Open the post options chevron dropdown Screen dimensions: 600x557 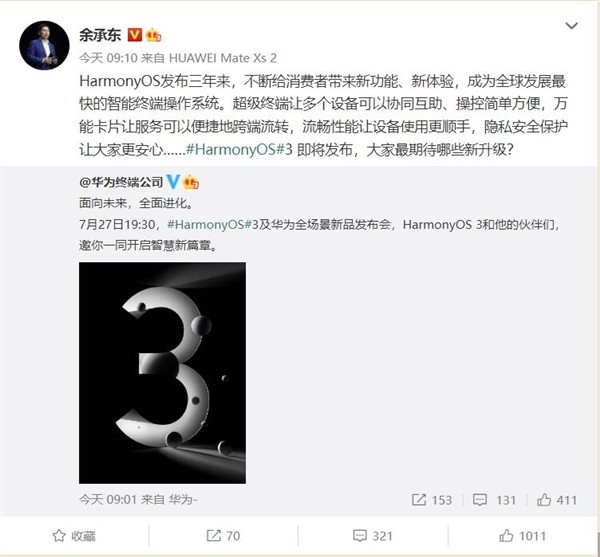pyautogui.click(x=571, y=26)
